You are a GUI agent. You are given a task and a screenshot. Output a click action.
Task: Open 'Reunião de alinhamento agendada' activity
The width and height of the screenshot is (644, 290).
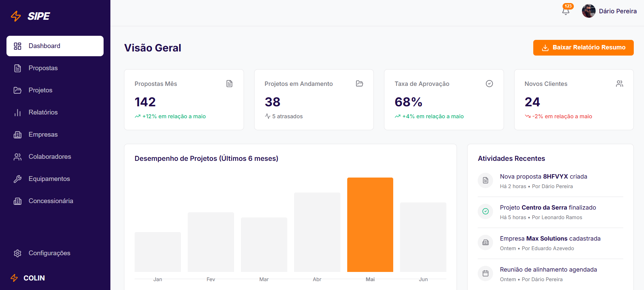(551, 274)
